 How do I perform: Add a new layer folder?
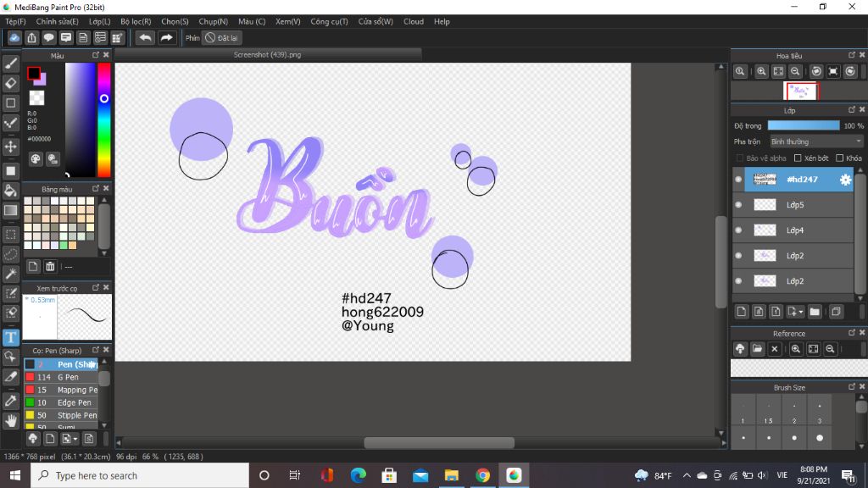pos(815,312)
